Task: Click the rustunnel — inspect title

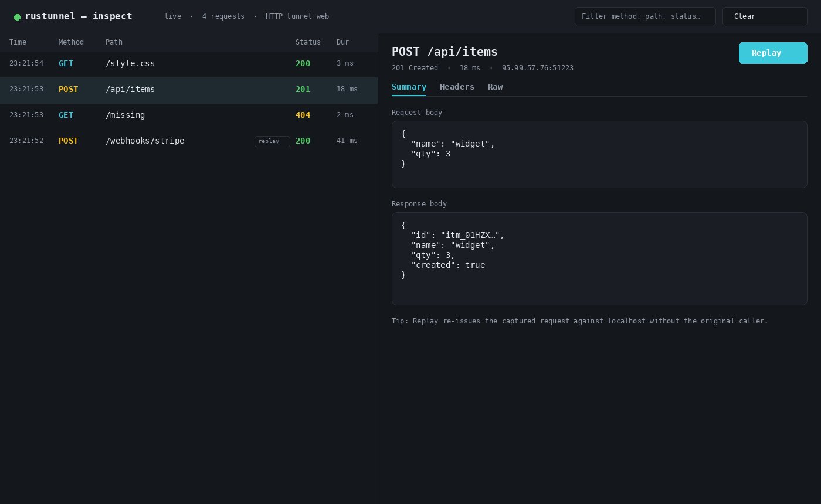Action: pos(79,16)
